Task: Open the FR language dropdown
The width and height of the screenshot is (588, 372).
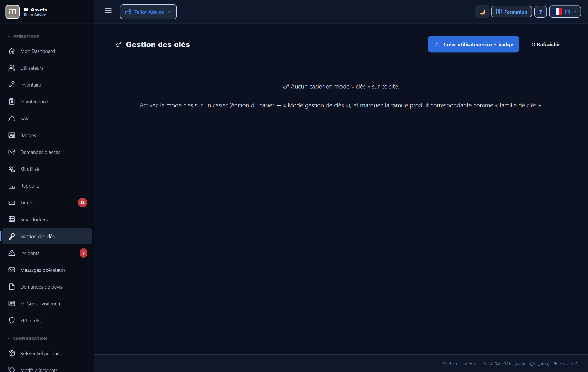Action: click(x=565, y=12)
